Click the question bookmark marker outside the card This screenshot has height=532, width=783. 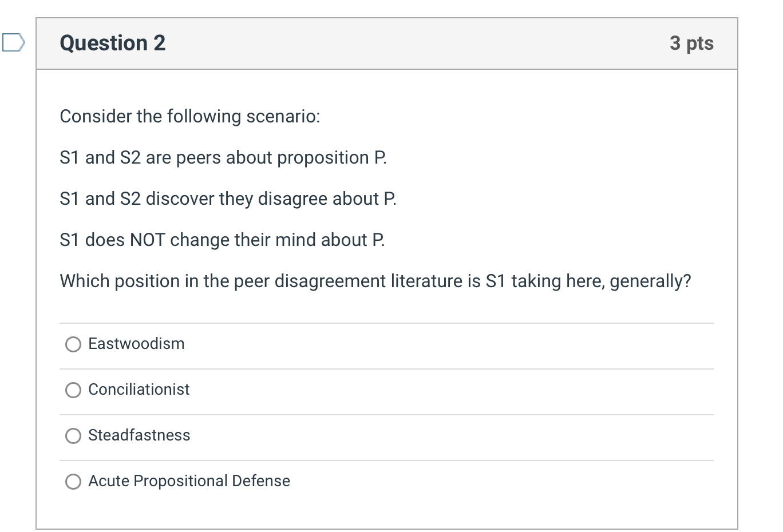click(12, 41)
